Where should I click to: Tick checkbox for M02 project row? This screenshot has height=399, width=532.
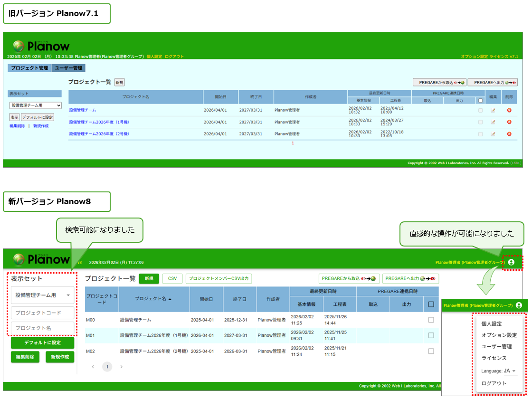point(431,351)
